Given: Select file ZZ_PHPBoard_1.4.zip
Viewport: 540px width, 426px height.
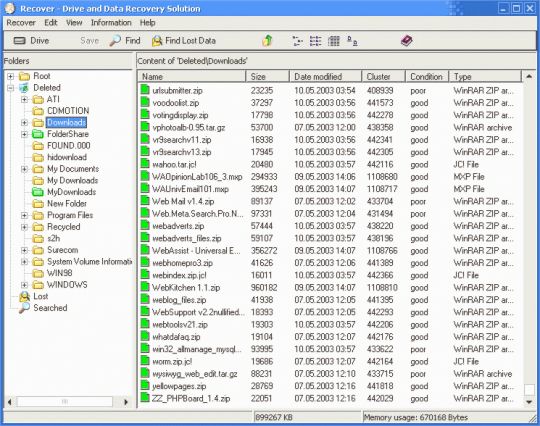Looking at the screenshot, I should [191, 398].
